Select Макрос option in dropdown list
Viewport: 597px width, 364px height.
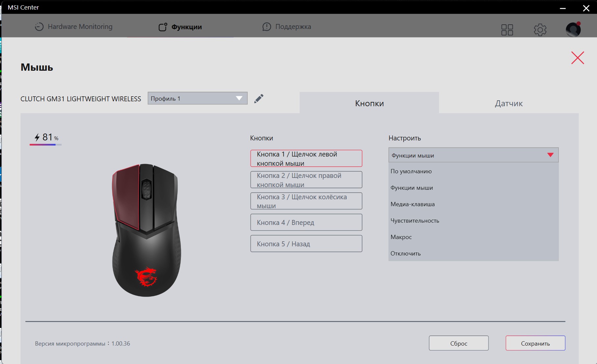[401, 237]
